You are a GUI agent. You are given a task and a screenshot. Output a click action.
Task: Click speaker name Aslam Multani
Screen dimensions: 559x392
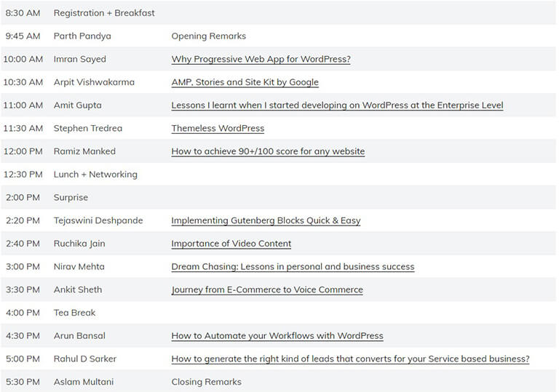tap(84, 382)
